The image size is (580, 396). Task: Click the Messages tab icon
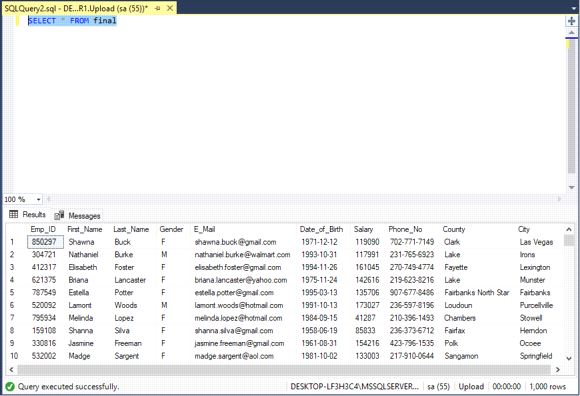coord(59,216)
